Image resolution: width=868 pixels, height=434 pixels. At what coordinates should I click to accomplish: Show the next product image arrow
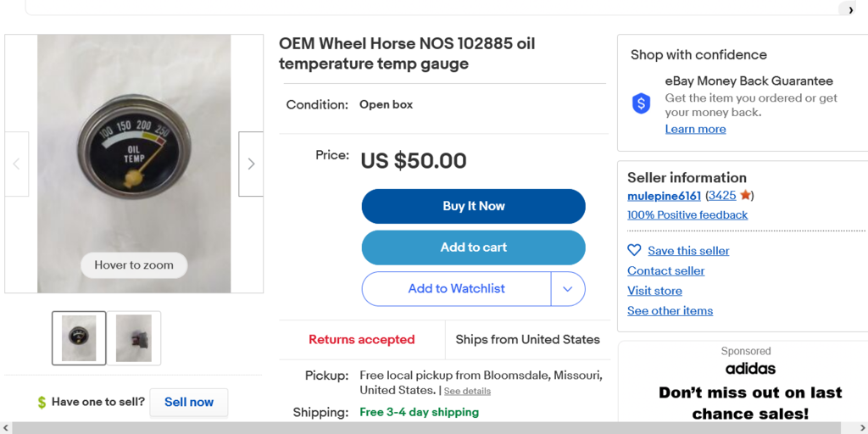coord(251,164)
